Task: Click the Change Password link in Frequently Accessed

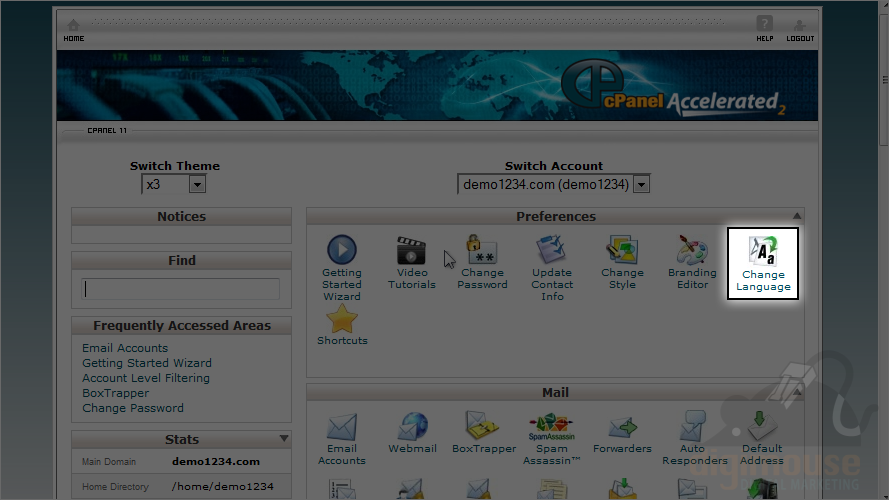Action: pos(133,408)
